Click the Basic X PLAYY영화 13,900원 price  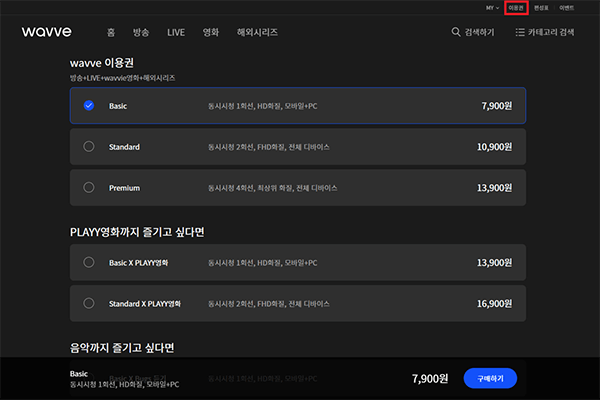(494, 263)
